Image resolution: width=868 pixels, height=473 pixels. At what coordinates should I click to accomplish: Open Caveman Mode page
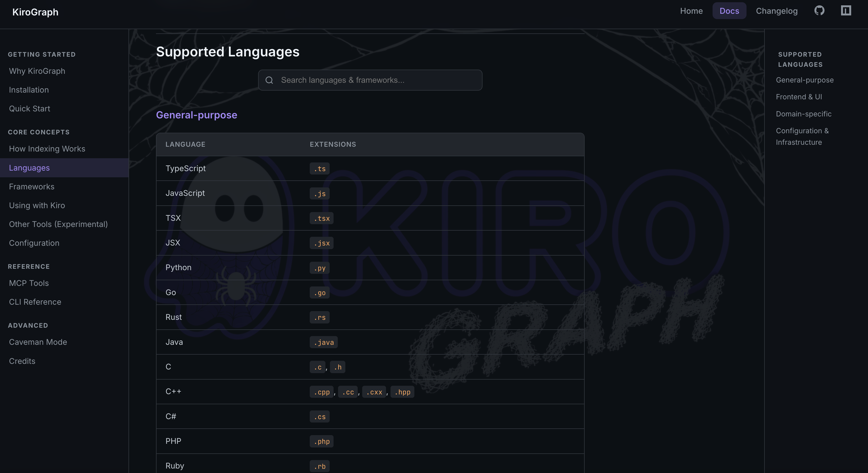[x=38, y=342]
